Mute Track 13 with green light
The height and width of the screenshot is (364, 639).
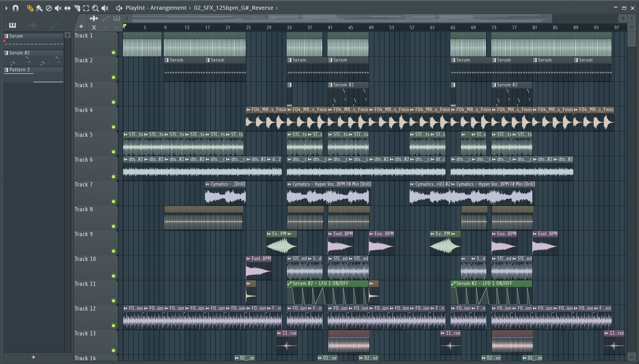point(113,350)
